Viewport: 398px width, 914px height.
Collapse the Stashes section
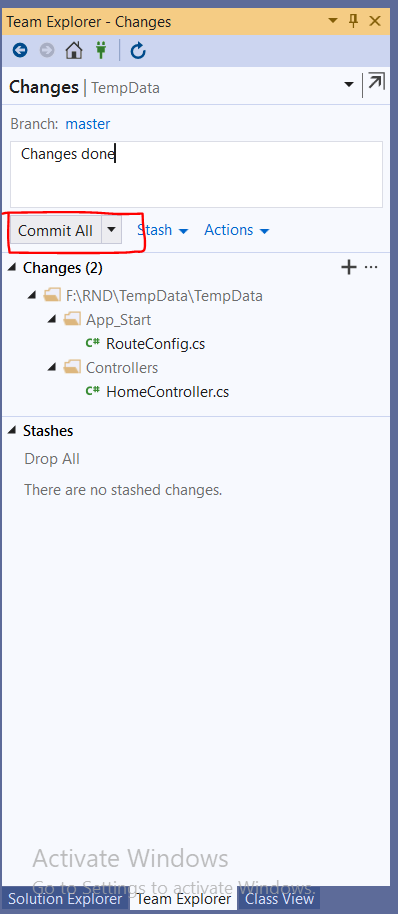pyautogui.click(x=12, y=431)
